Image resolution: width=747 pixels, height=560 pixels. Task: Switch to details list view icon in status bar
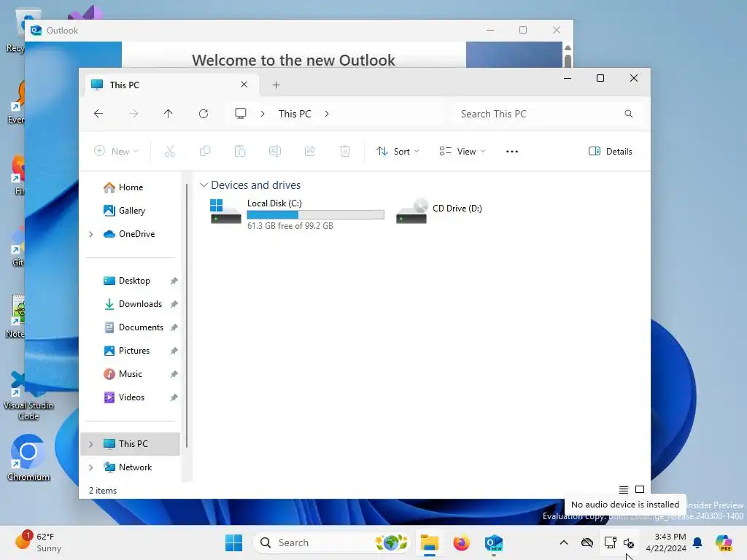tap(624, 490)
